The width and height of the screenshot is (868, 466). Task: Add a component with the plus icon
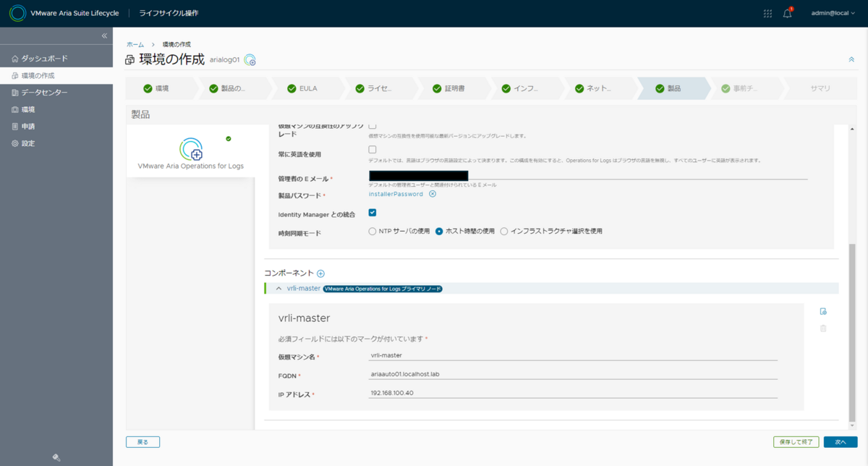pos(320,274)
